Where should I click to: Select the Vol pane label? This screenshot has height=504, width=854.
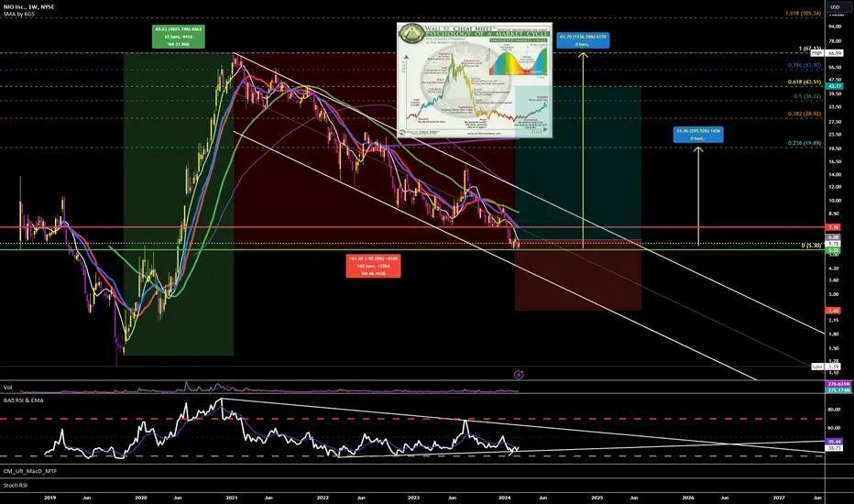click(x=7, y=388)
